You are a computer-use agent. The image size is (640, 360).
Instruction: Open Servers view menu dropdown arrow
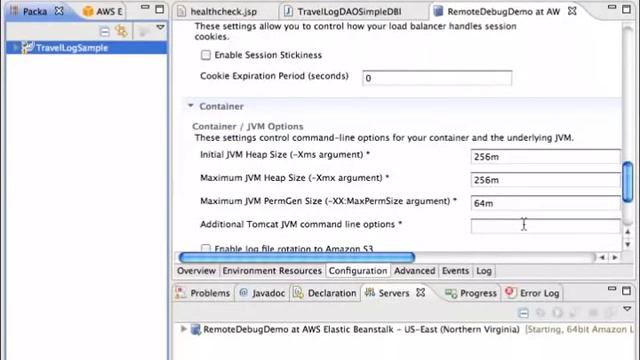(627, 309)
